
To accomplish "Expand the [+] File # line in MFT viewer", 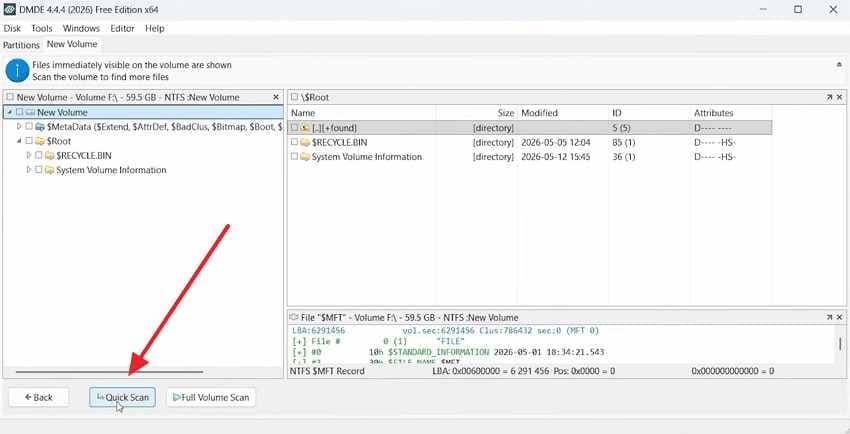I will (299, 341).
